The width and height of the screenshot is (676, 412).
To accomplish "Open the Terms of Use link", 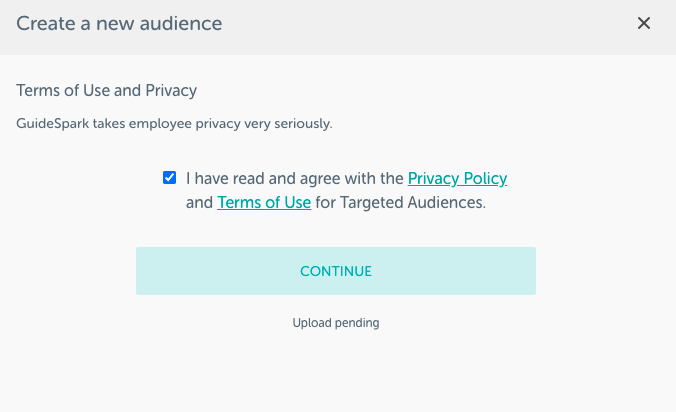I will (264, 203).
